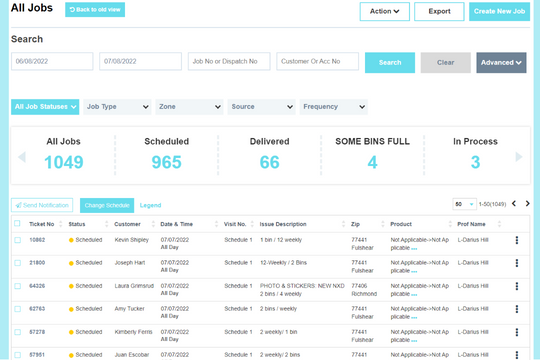Viewport: 540px width, 360px height.
Task: Click the start date field 06/08/2022
Action: 52,61
